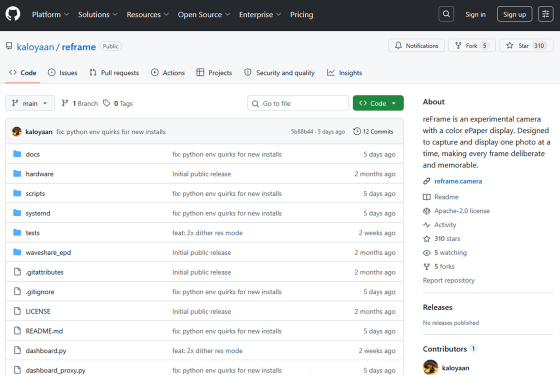
Task: Click kaloyaan avatar under Contributors
Action: click(x=430, y=367)
